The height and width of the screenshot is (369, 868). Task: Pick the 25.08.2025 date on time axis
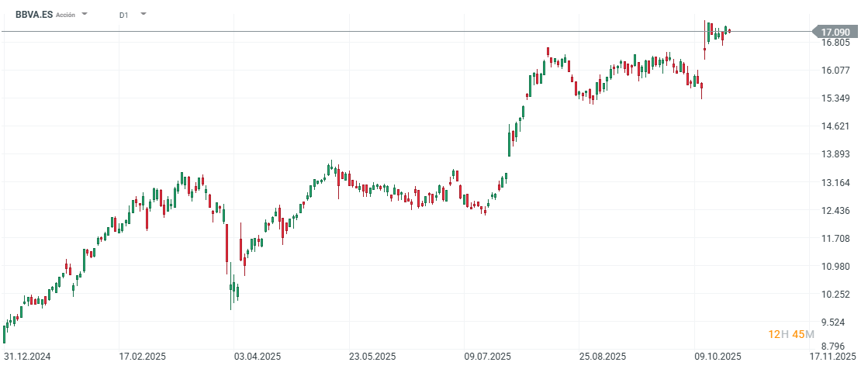[603, 357]
